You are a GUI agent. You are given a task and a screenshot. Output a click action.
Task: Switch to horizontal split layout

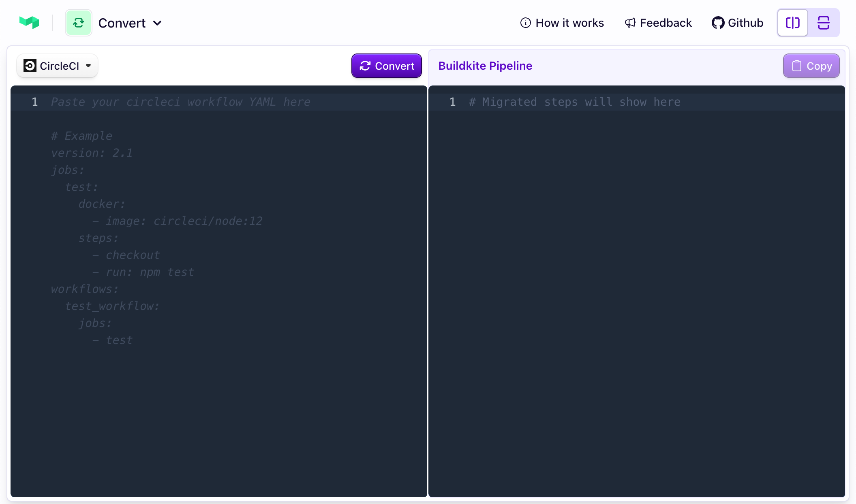(824, 23)
